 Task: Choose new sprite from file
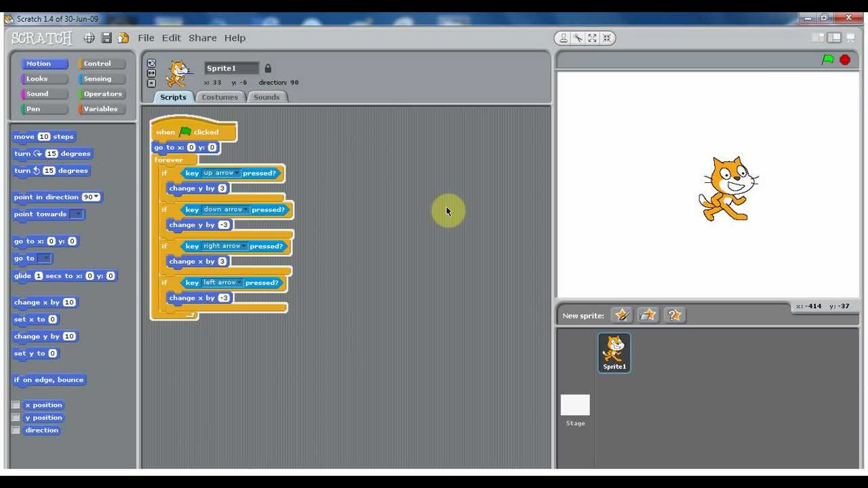(x=648, y=315)
